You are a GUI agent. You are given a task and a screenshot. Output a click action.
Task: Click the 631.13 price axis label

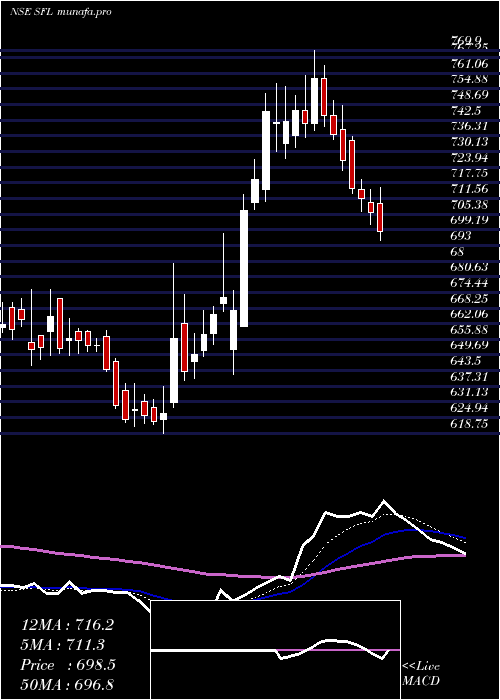point(469,392)
